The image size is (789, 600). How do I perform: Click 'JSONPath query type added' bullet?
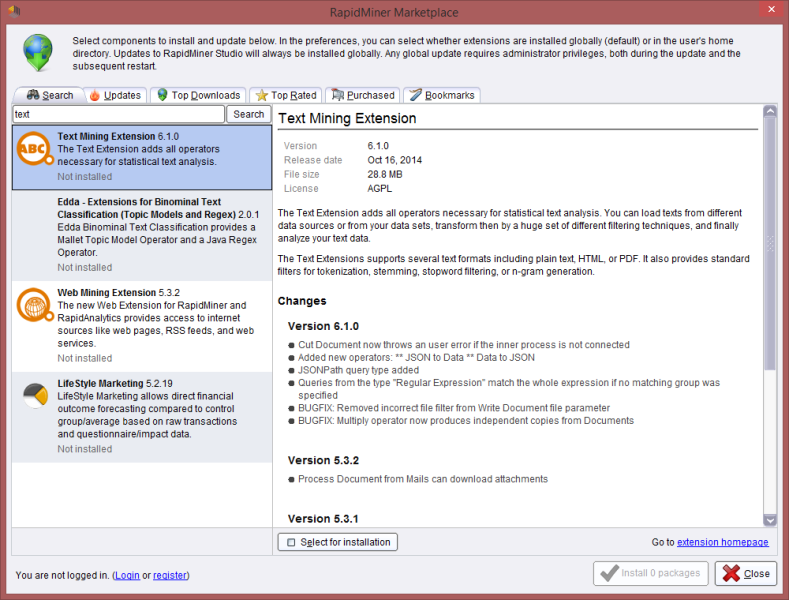(358, 370)
